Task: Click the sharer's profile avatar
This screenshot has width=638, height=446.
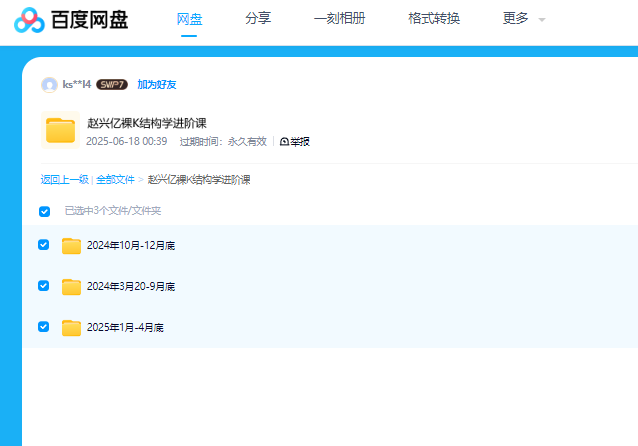Action: point(49,85)
